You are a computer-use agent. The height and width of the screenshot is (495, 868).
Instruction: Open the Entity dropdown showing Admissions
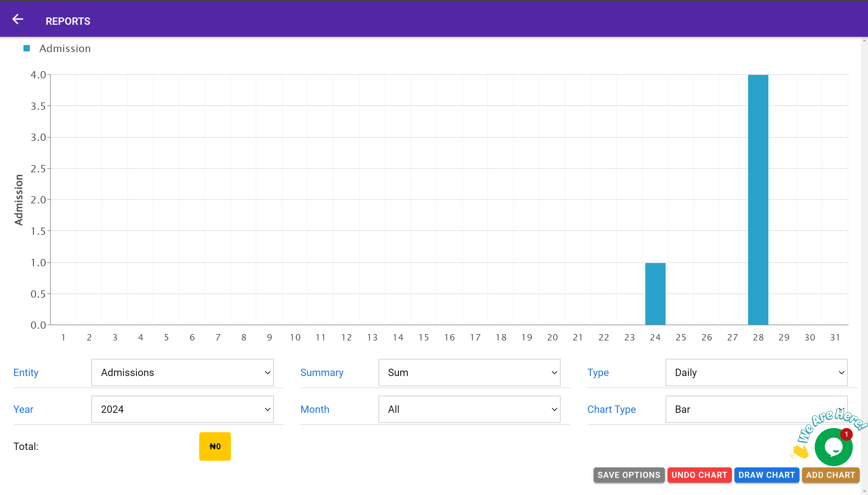(182, 373)
